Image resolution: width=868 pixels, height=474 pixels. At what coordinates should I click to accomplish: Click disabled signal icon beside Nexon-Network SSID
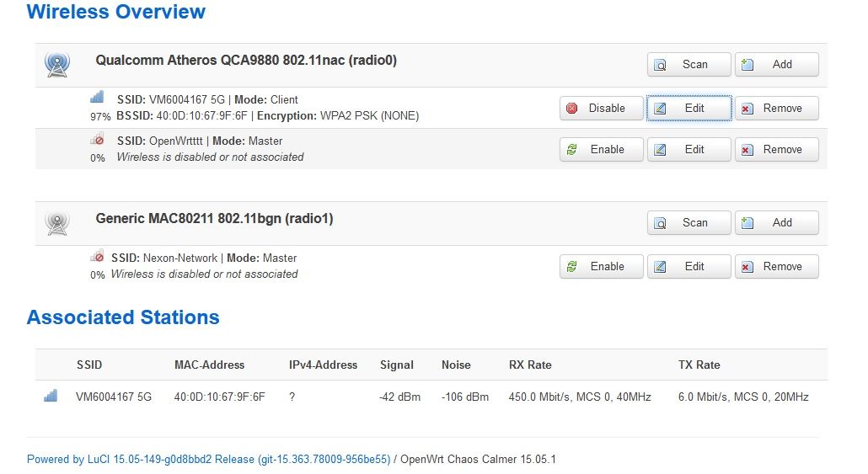click(97, 257)
